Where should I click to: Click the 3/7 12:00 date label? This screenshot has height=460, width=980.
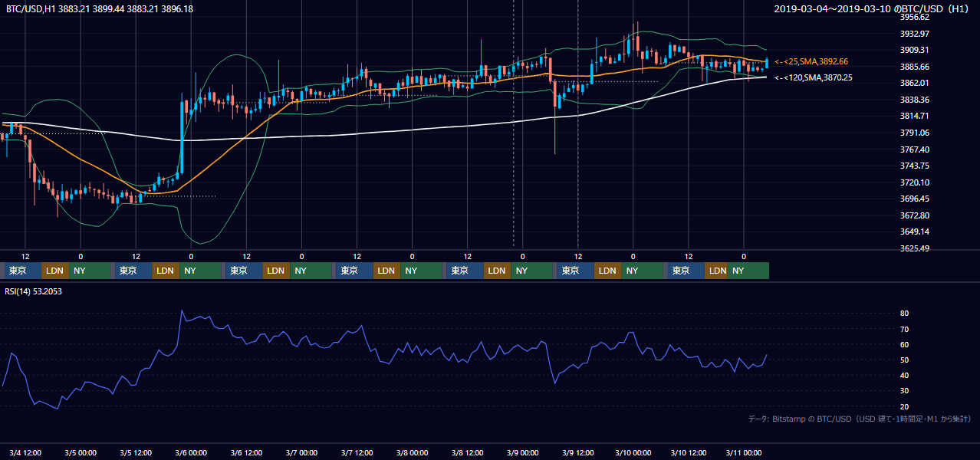tap(357, 452)
